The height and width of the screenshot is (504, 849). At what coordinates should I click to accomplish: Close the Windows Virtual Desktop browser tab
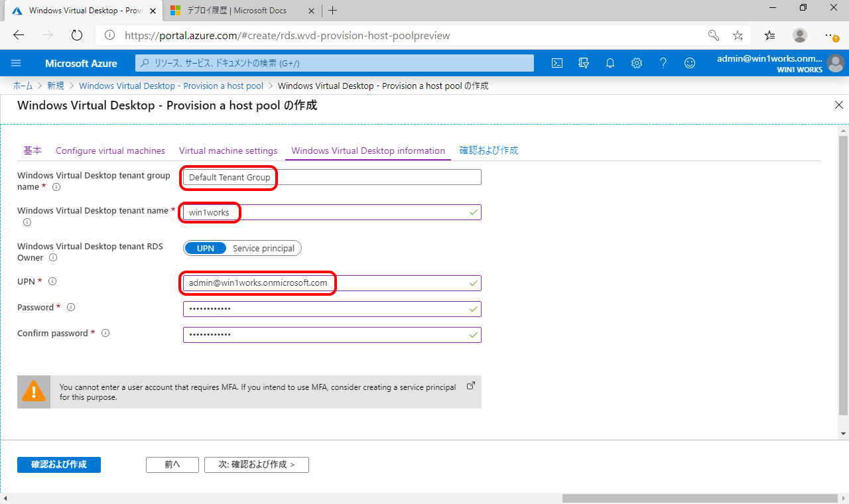click(153, 10)
